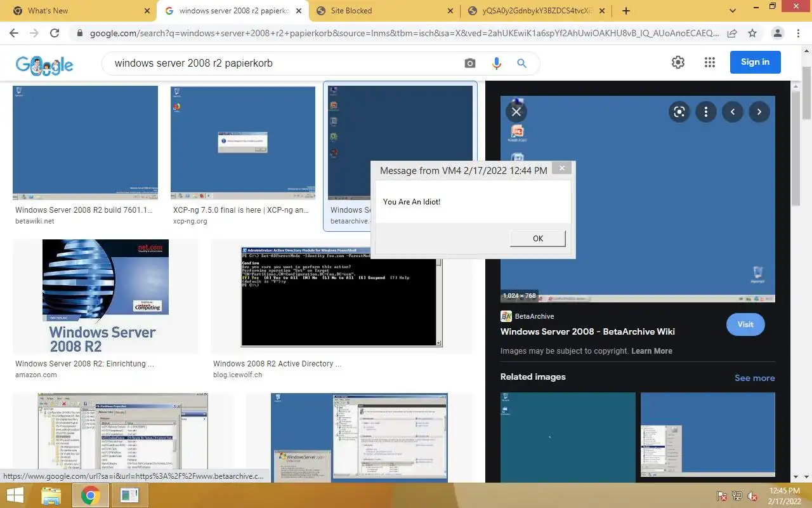The width and height of the screenshot is (812, 508).
Task: Bookmark this page with the star icon
Action: click(x=752, y=33)
